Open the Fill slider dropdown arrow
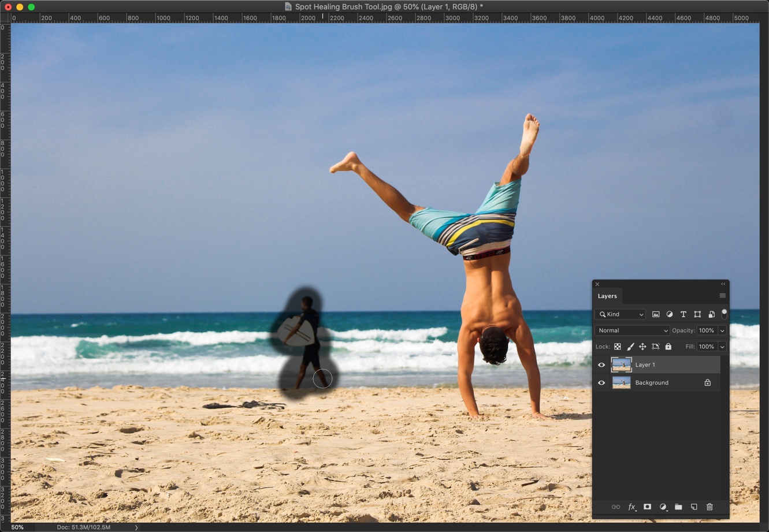The width and height of the screenshot is (769, 532). 722,347
